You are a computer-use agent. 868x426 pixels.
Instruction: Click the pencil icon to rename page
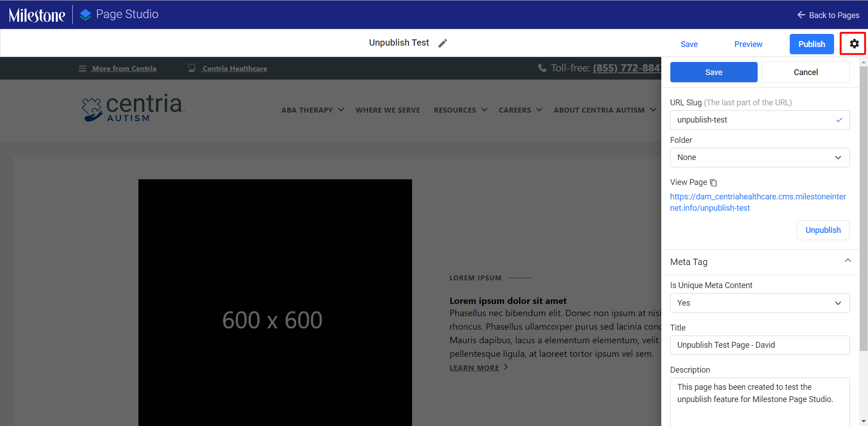[443, 43]
